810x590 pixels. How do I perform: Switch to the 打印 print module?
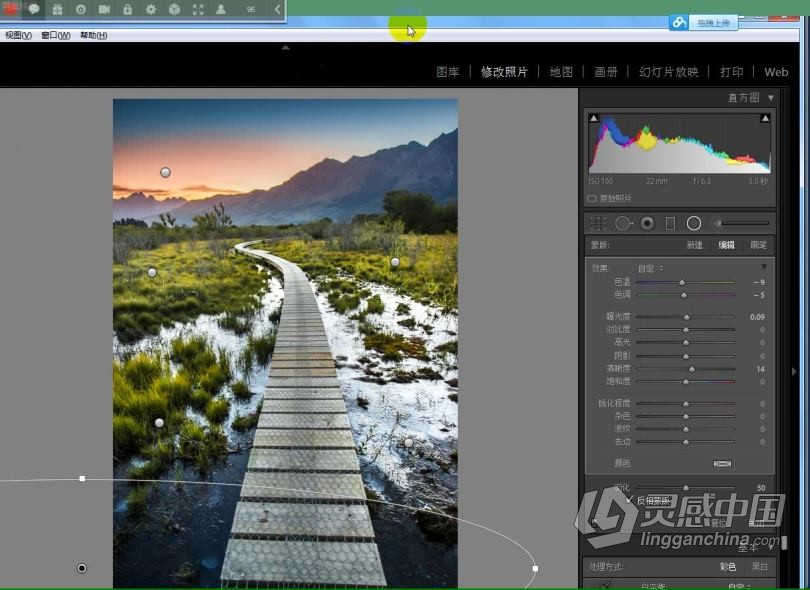pyautogui.click(x=731, y=72)
